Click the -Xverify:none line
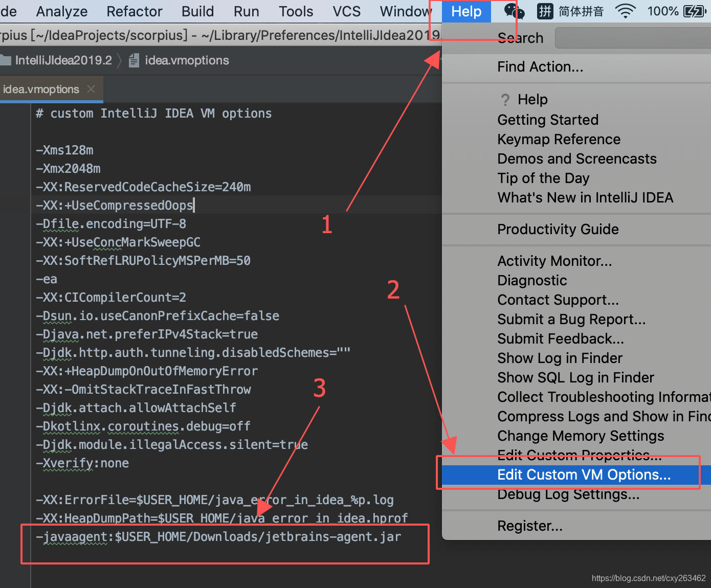 [x=82, y=463]
